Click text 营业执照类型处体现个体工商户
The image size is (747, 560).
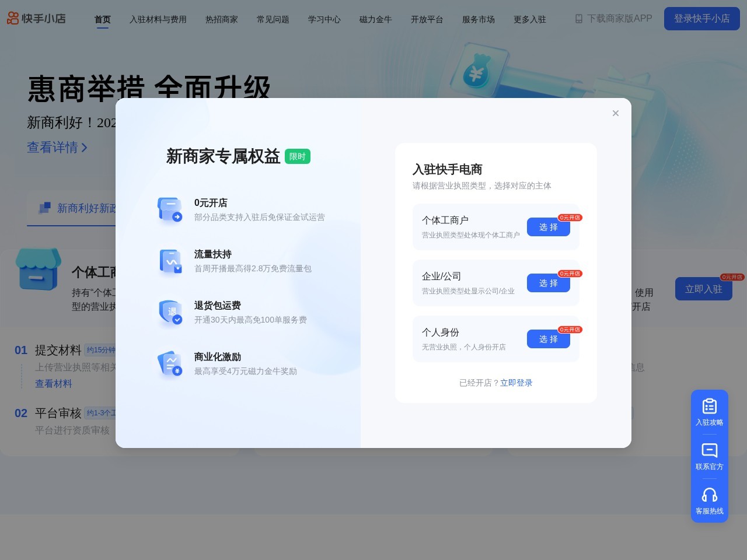471,235
